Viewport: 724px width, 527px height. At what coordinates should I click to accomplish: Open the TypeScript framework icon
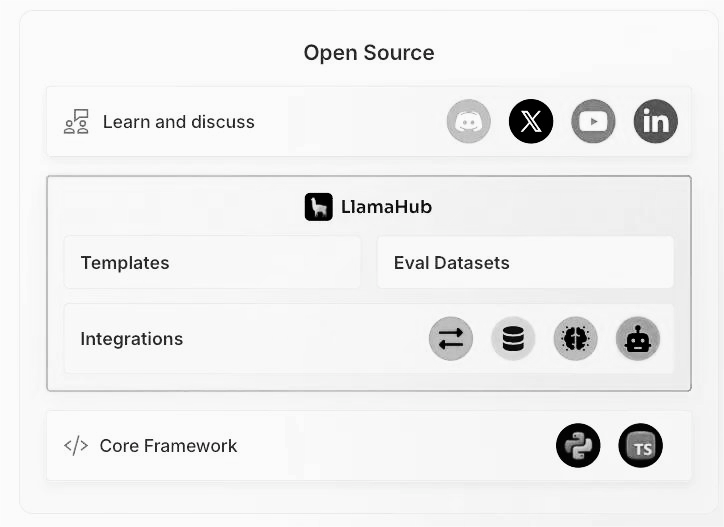tap(640, 446)
